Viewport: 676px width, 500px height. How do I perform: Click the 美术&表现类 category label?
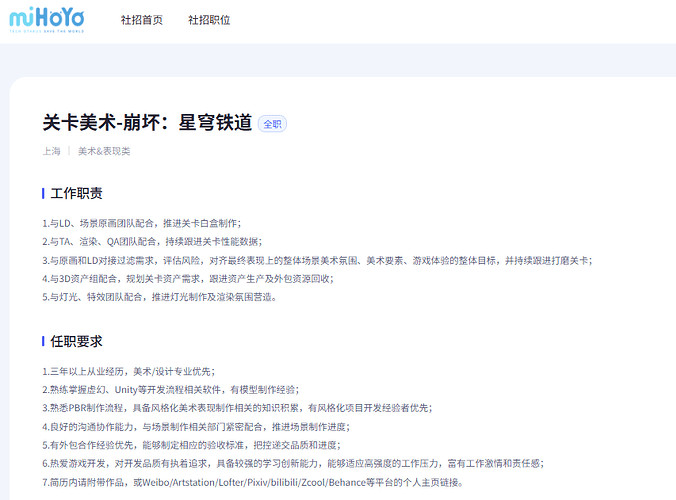click(x=104, y=151)
